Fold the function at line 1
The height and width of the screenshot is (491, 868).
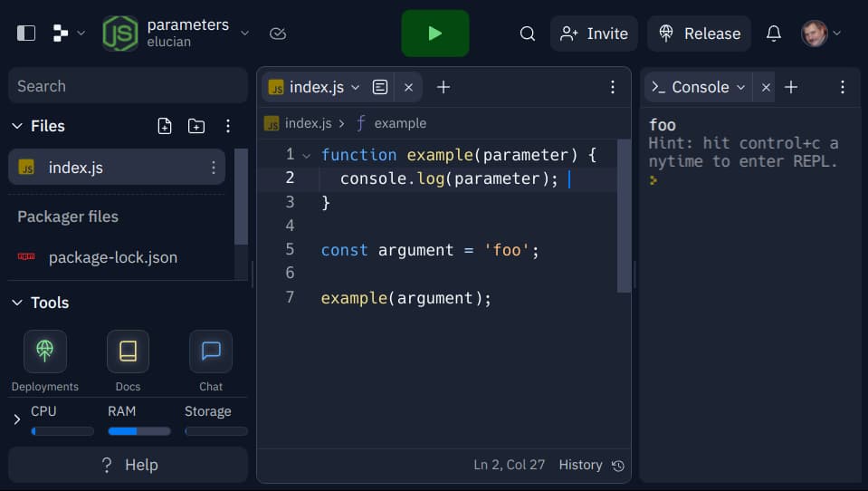(306, 156)
